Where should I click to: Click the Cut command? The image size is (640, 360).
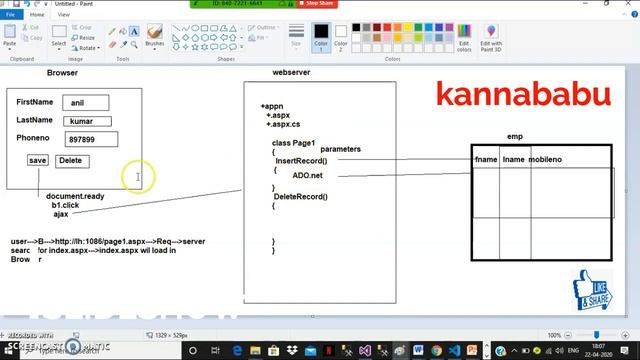pyautogui.click(x=31, y=27)
